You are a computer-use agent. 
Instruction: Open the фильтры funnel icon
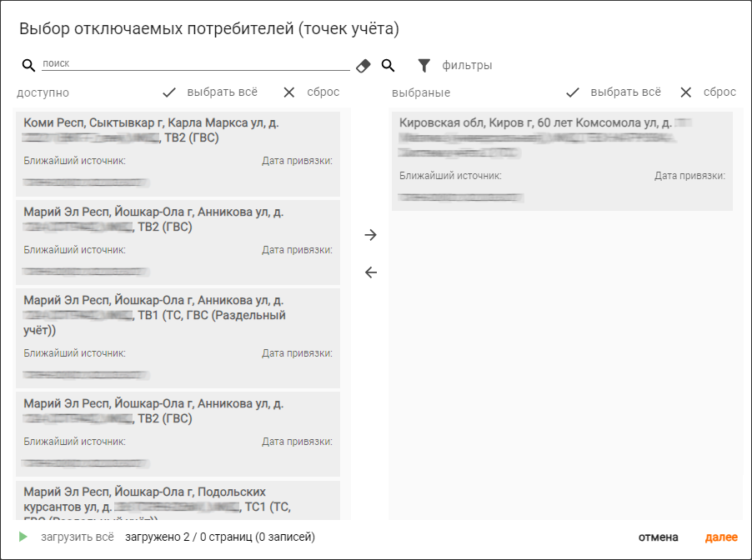tap(424, 65)
